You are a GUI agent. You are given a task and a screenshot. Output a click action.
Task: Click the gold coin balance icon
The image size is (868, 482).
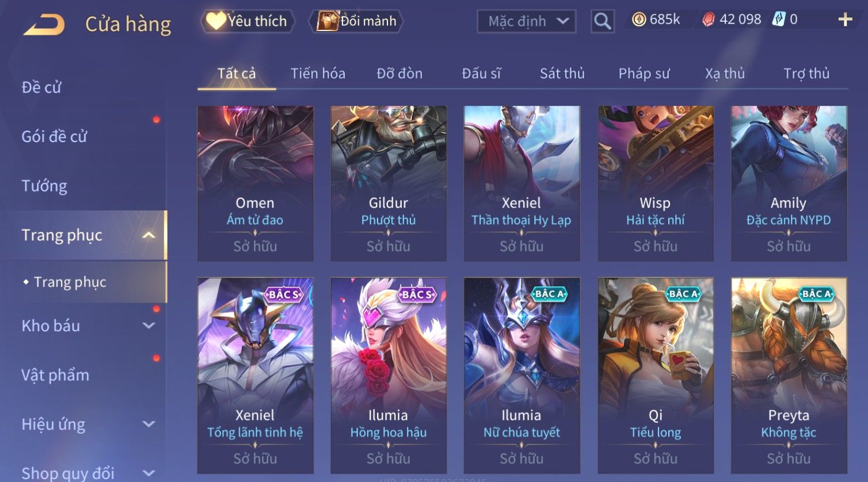[639, 20]
